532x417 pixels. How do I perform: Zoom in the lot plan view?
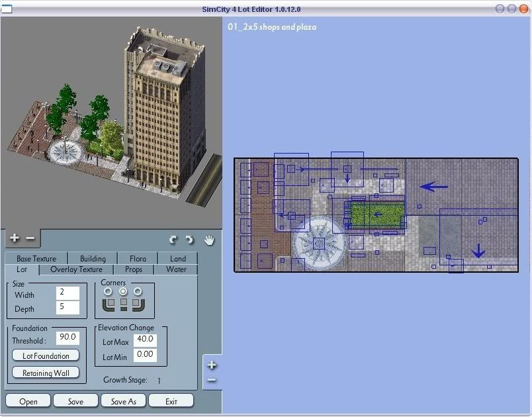(x=212, y=365)
